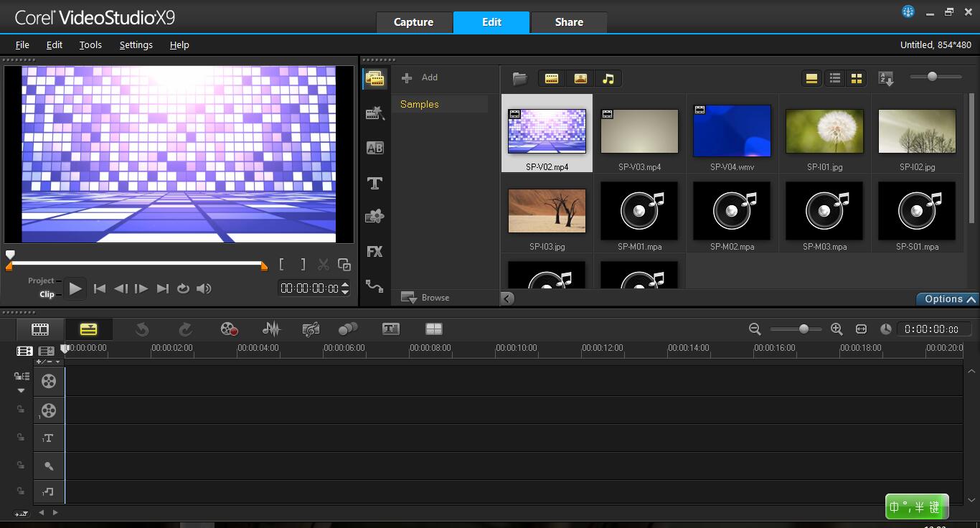The image size is (980, 528).
Task: Select the Edit tab
Action: [491, 22]
